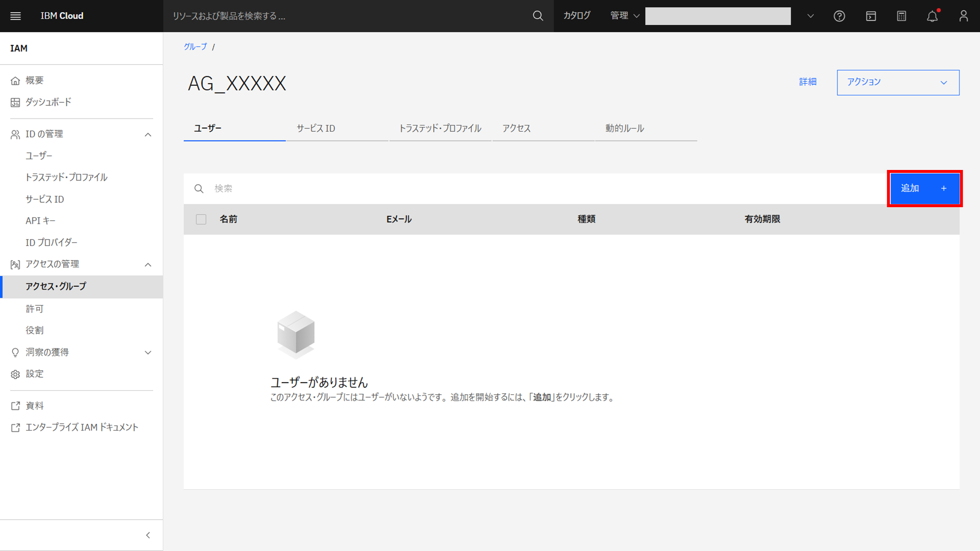The height and width of the screenshot is (551, 980).
Task: Open the help question mark icon
Action: click(x=839, y=16)
